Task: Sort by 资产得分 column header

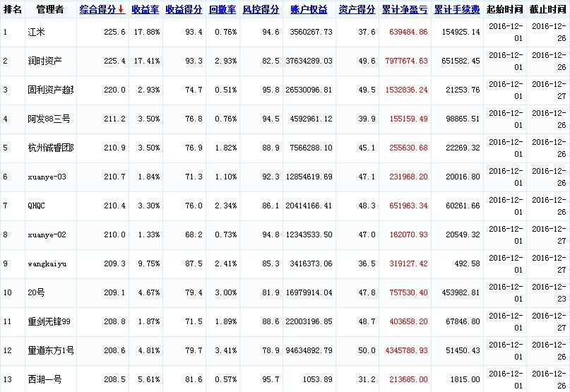Action: click(x=357, y=9)
